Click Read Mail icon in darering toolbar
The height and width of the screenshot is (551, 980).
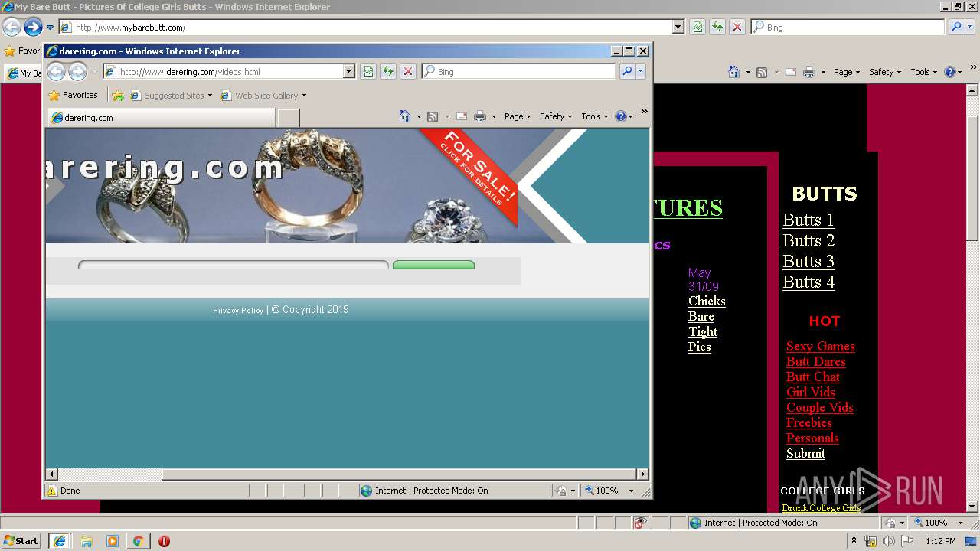pyautogui.click(x=462, y=116)
